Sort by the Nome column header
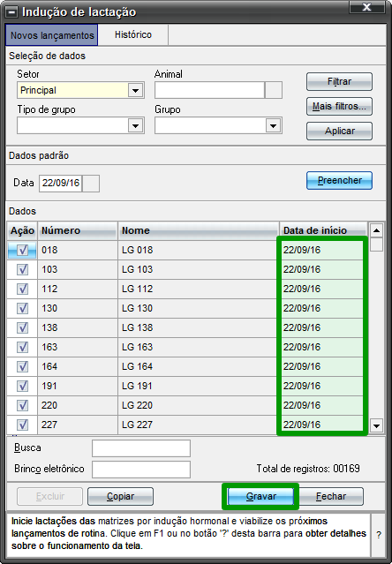Image resolution: width=392 pixels, height=564 pixels. [199, 230]
